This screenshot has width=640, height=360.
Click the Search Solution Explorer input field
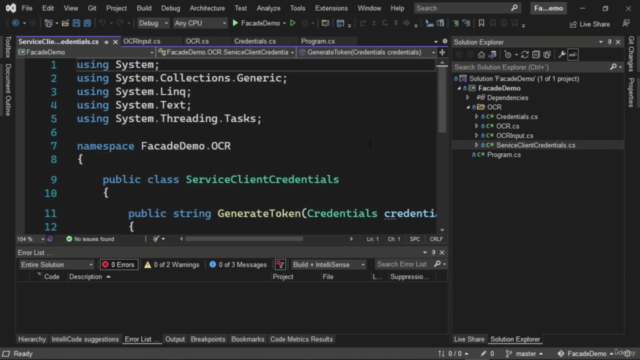(x=537, y=67)
